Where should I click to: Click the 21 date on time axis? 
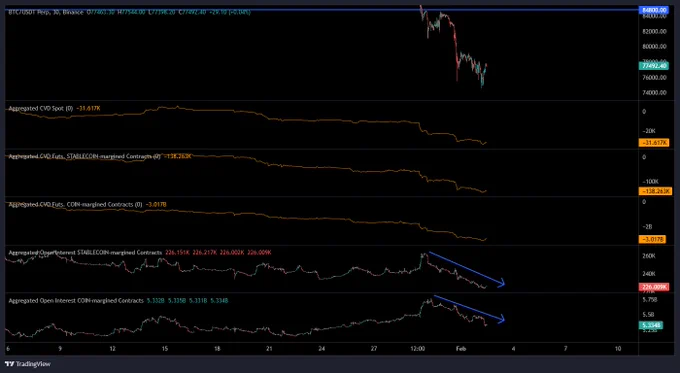point(269,348)
